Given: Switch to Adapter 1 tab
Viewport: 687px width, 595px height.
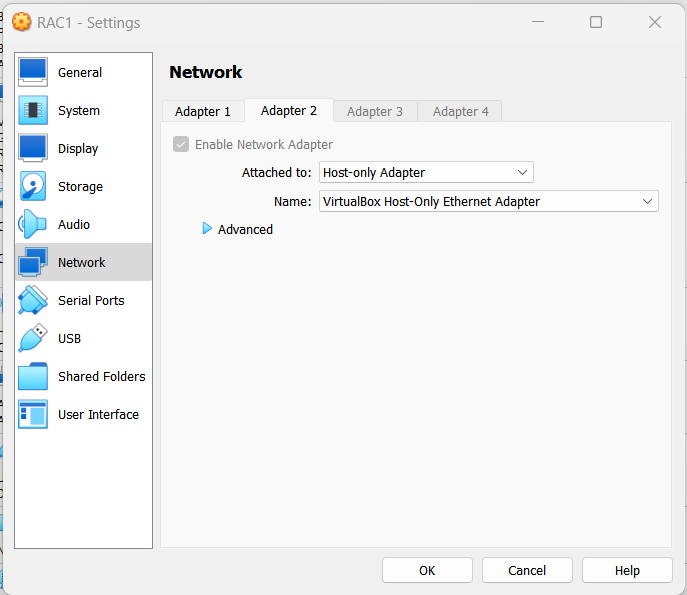Looking at the screenshot, I should click(x=202, y=111).
